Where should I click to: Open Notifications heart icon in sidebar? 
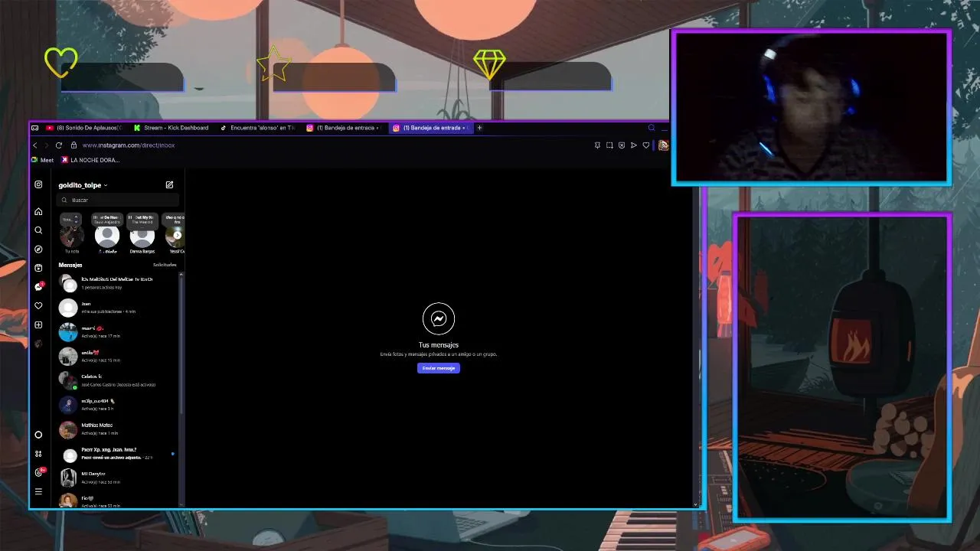pyautogui.click(x=38, y=306)
